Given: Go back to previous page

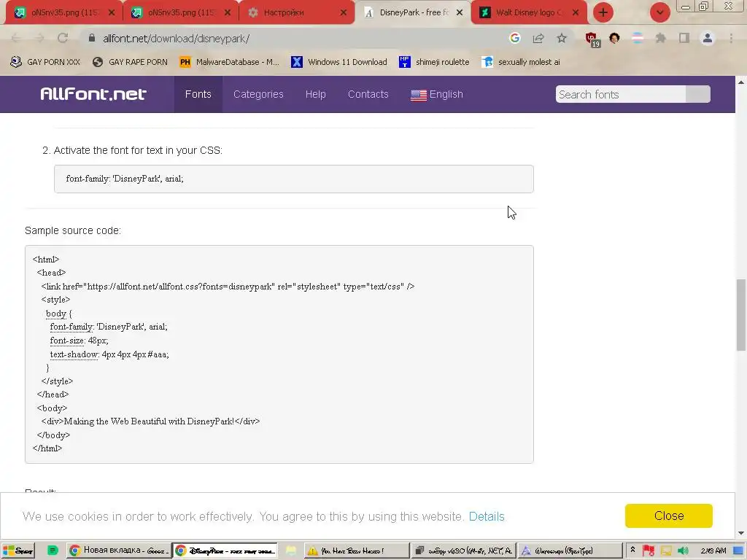Looking at the screenshot, I should [x=16, y=38].
